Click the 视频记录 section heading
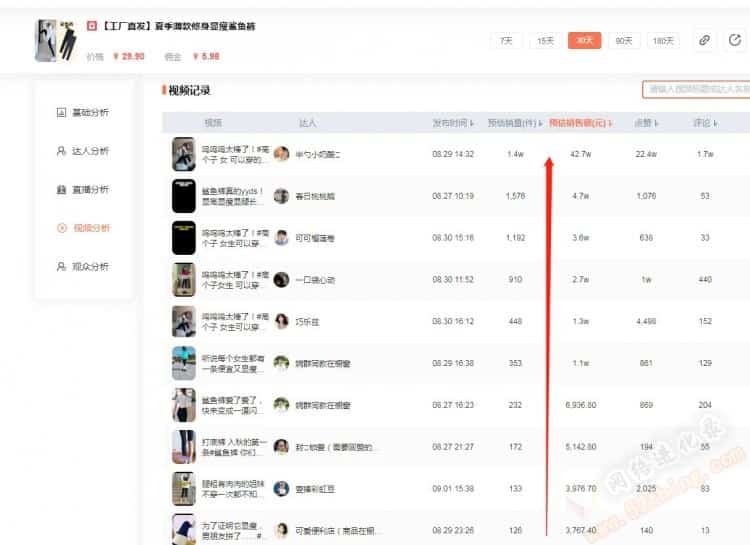The image size is (750, 545). coord(189,90)
